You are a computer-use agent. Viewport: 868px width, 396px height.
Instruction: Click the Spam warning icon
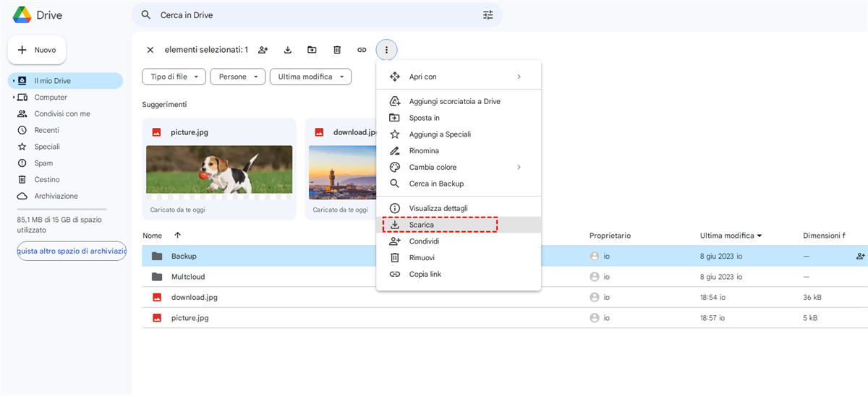click(22, 163)
